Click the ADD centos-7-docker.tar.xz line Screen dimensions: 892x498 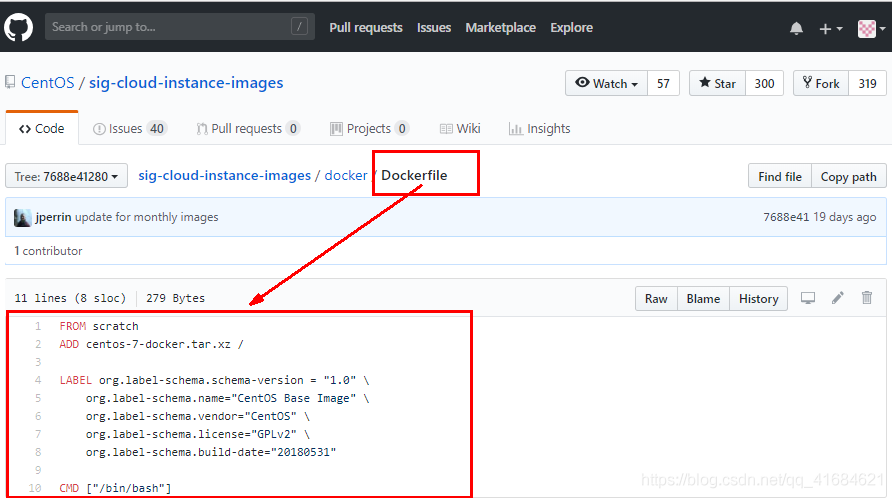pyautogui.click(x=151, y=344)
